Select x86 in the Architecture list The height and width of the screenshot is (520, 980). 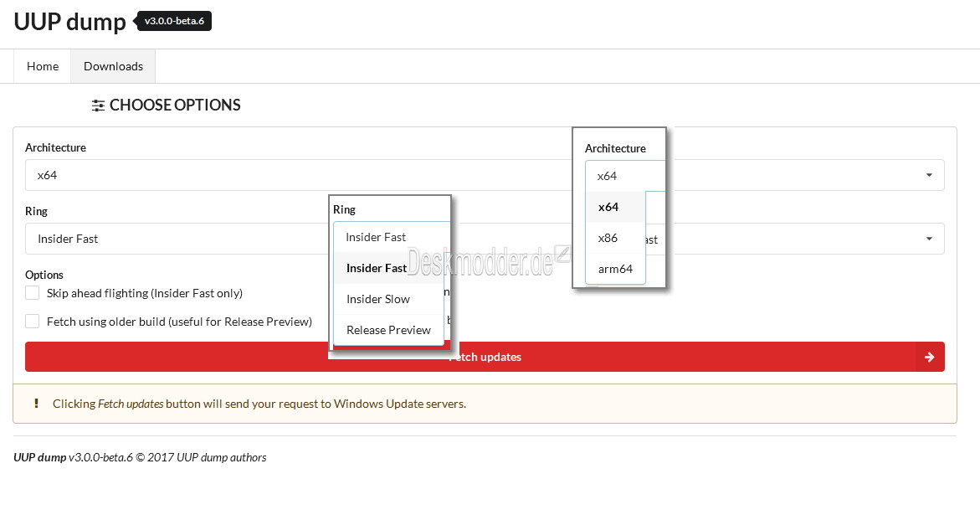click(615, 238)
